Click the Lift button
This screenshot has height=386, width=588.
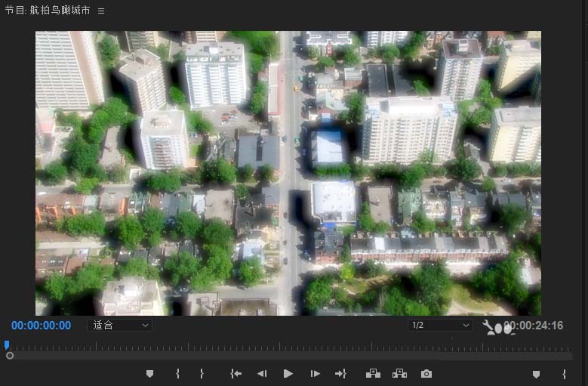(x=373, y=374)
